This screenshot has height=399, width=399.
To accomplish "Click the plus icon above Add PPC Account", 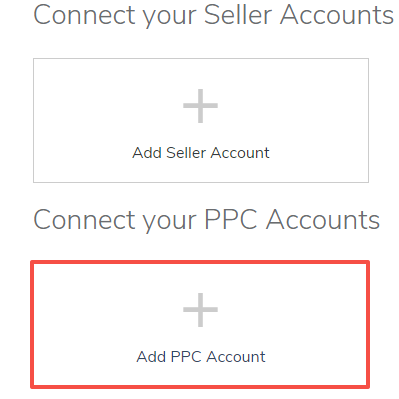I will (x=200, y=310).
